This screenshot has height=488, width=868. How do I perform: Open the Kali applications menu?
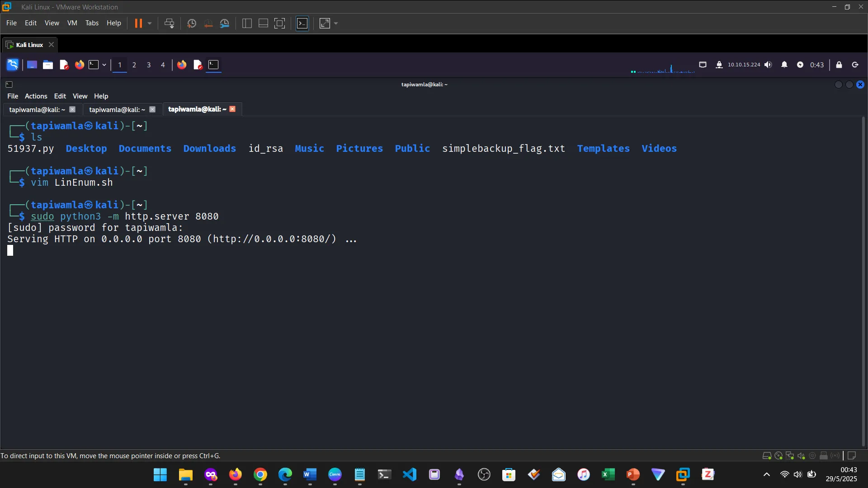click(x=12, y=65)
